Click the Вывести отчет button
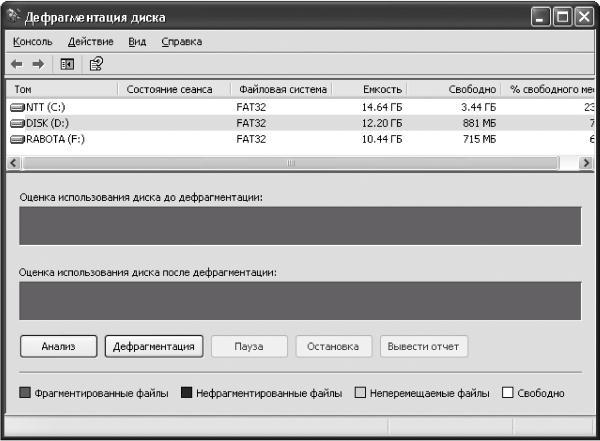 424,346
